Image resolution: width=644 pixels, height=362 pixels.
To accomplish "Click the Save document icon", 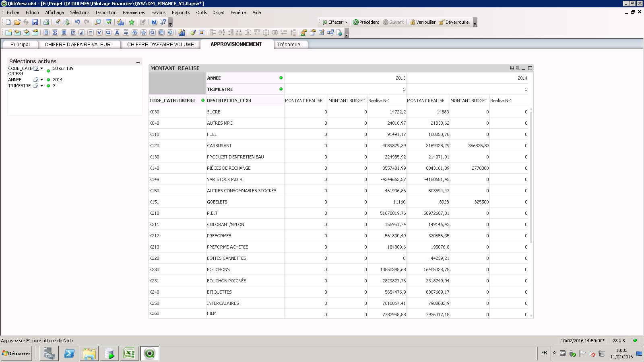I will pos(35,22).
